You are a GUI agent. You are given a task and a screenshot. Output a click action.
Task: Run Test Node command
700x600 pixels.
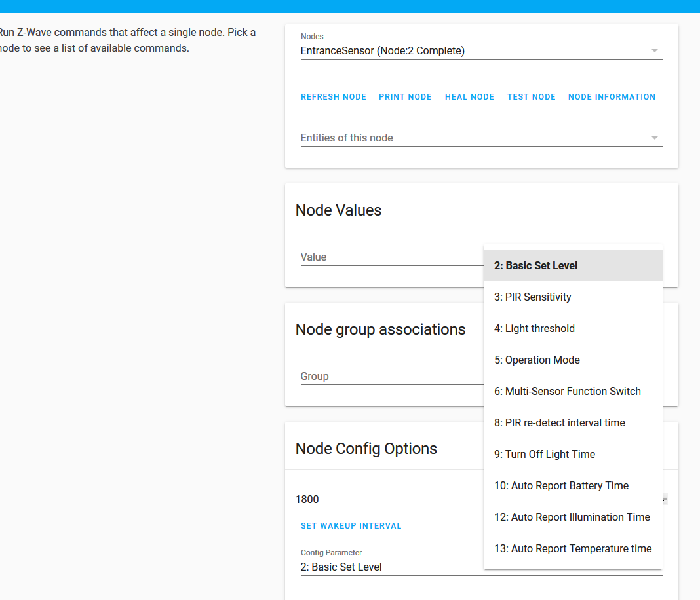pyautogui.click(x=531, y=97)
